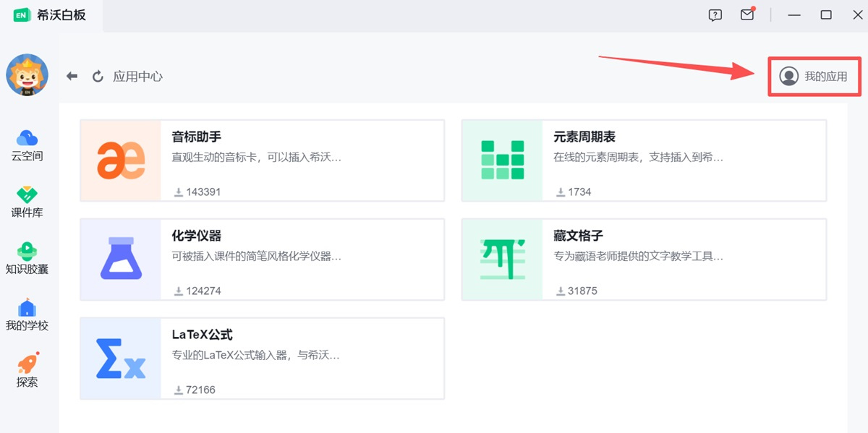Image resolution: width=868 pixels, height=433 pixels.
Task: Click the LaTeX公式 sigma icon
Action: [121, 358]
